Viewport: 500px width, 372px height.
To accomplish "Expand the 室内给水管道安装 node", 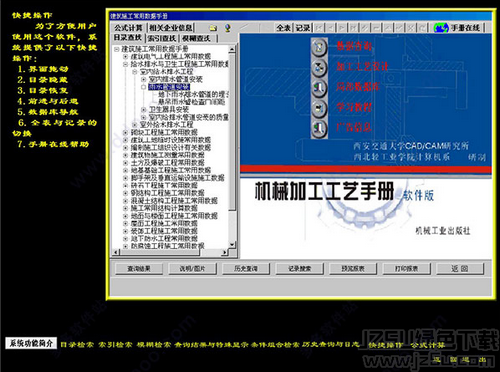I will 144,79.
